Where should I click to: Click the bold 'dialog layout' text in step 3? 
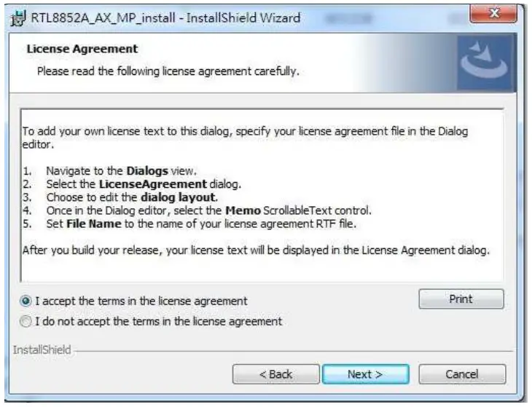179,197
